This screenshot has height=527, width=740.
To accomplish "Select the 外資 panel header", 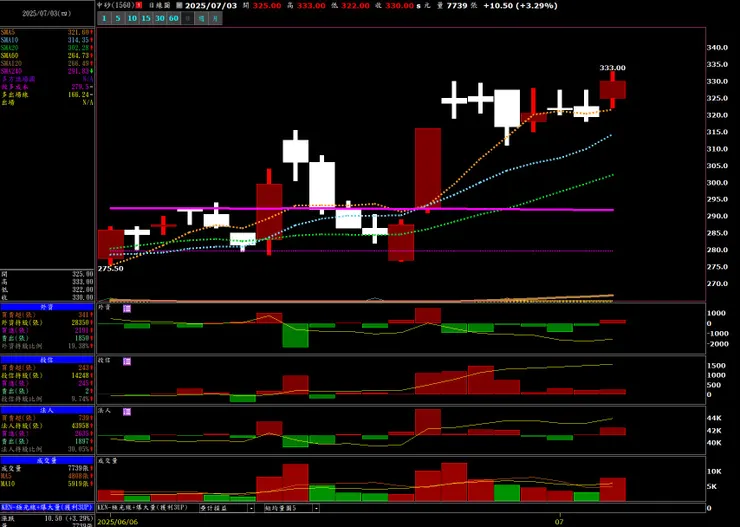I will click(x=47, y=307).
